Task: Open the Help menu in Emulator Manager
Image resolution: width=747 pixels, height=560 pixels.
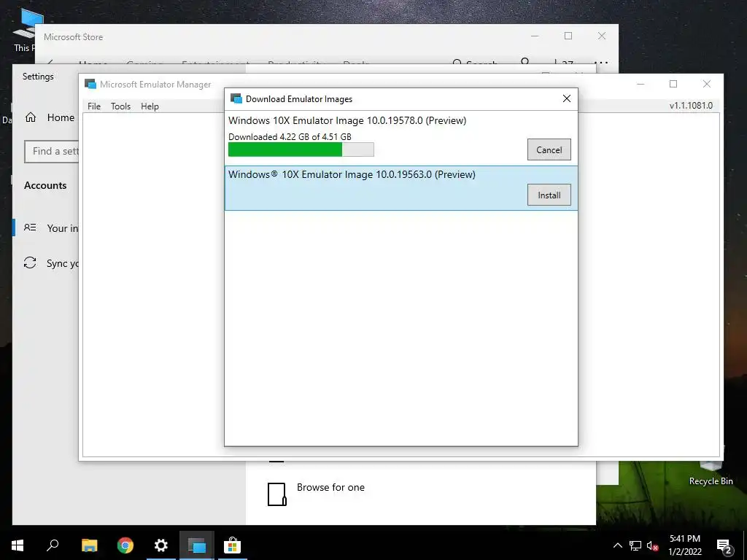Action: 150,106
